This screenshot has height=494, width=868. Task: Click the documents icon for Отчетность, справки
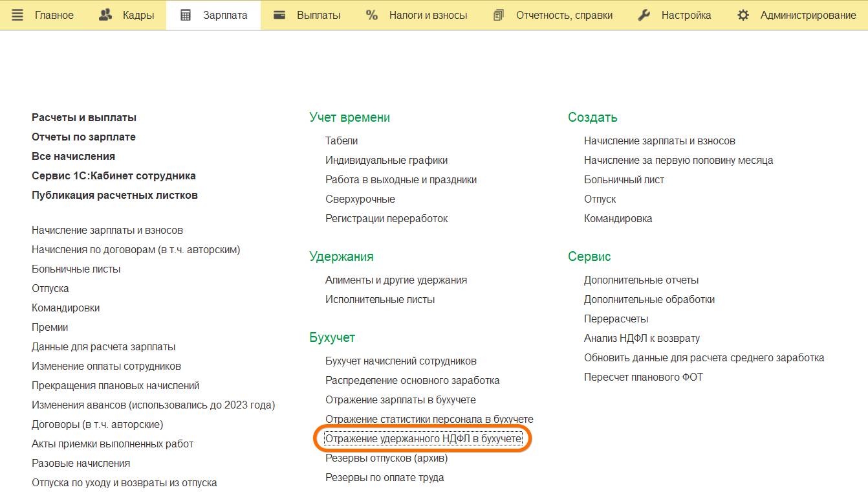(498, 15)
